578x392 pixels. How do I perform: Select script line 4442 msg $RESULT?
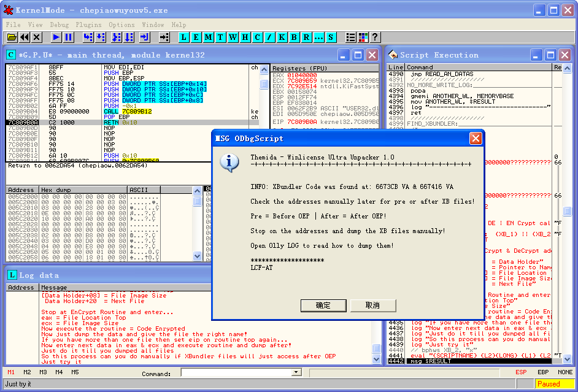pos(470,361)
